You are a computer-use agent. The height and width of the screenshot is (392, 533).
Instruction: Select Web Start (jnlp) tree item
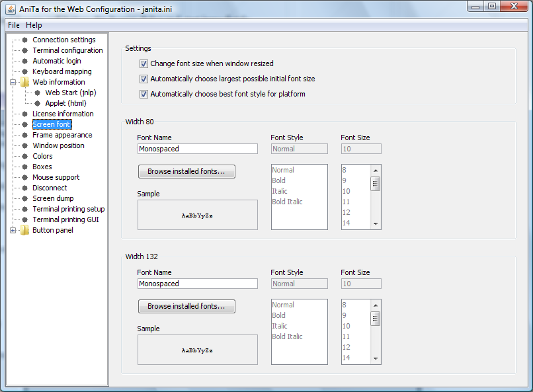coord(71,93)
